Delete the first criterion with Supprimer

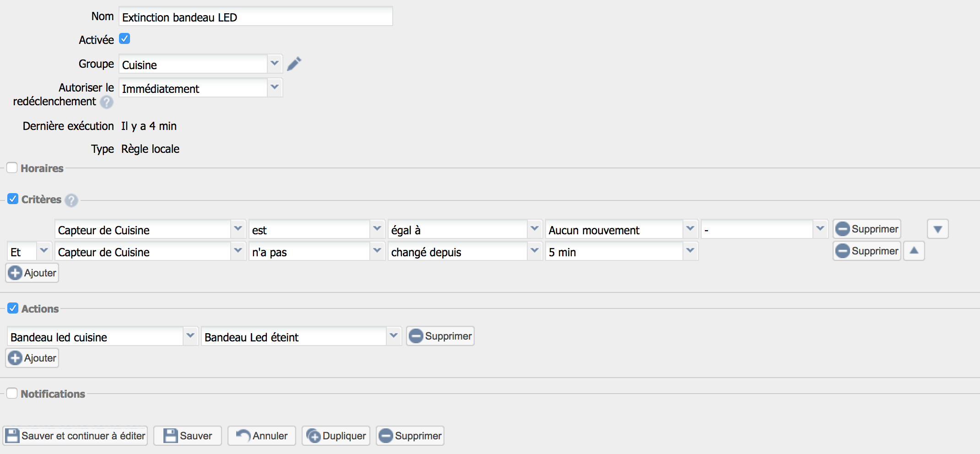click(x=866, y=229)
